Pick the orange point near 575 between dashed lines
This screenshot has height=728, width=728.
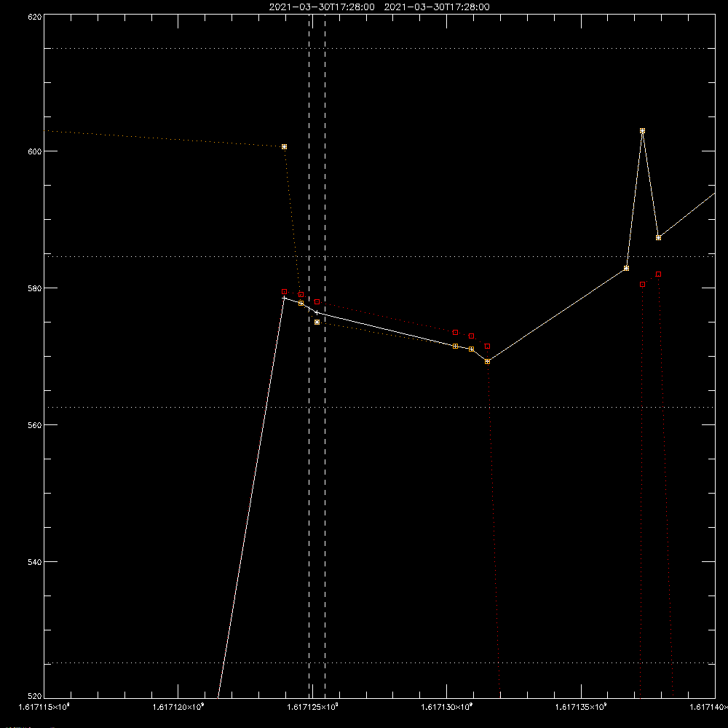click(x=317, y=323)
